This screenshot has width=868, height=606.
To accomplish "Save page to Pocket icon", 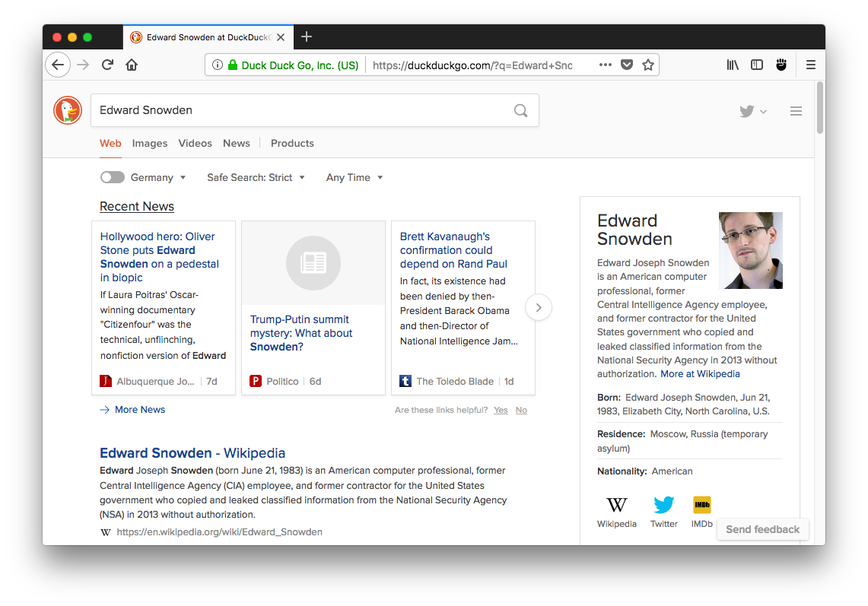I will point(627,65).
